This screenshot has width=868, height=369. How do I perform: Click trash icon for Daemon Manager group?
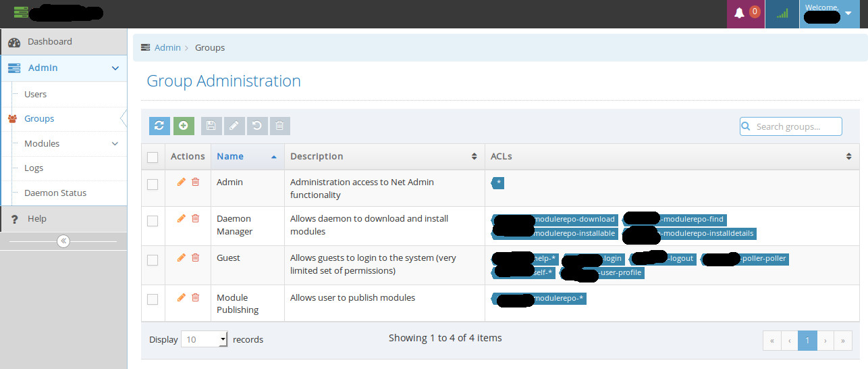coord(196,218)
